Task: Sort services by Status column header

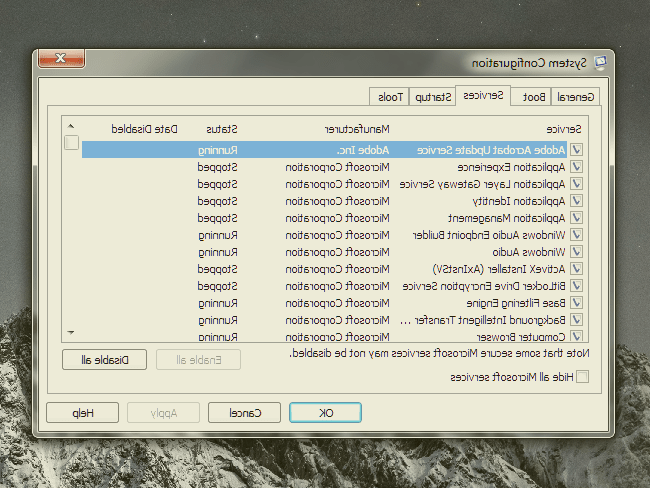Action: coord(220,129)
